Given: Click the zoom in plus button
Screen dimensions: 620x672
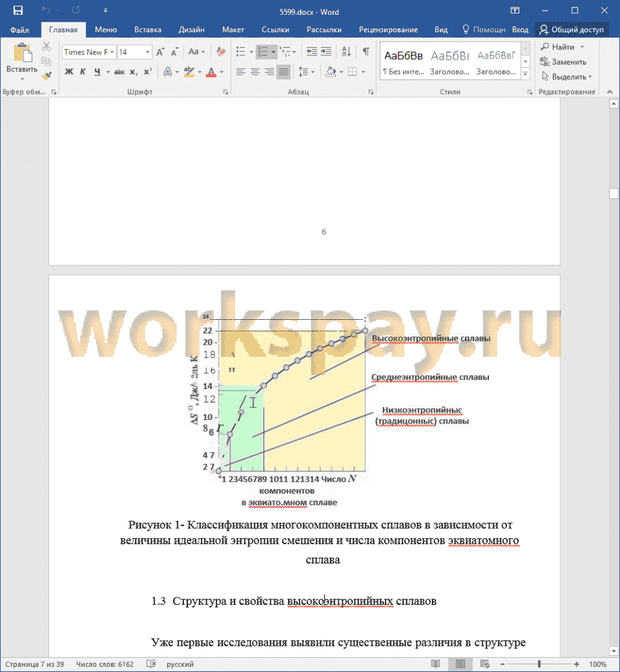Looking at the screenshot, I should point(577,664).
